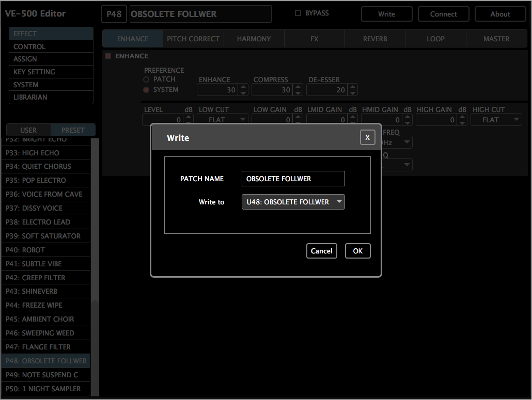Switch to the ENHANCE tab

[x=133, y=39]
